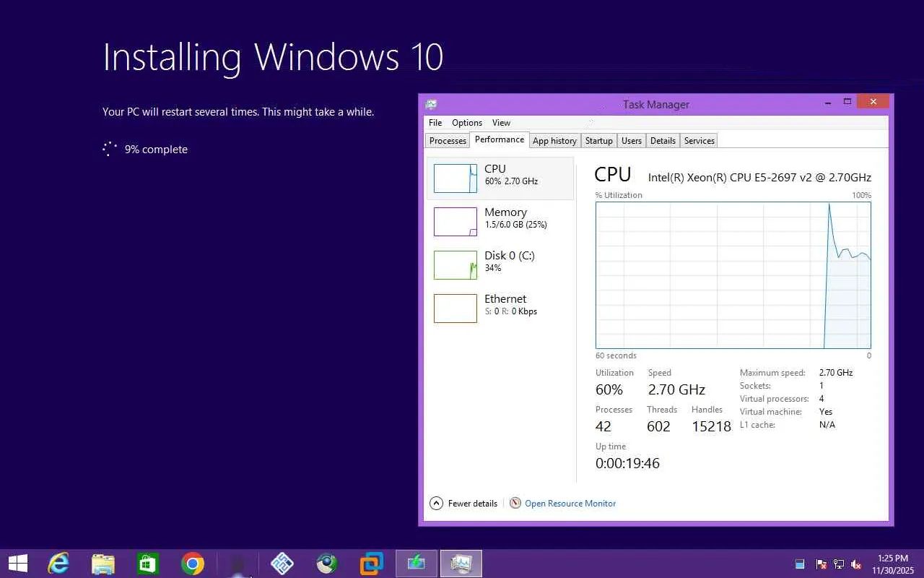Click the Resource Monitor gauge icon

(x=515, y=503)
